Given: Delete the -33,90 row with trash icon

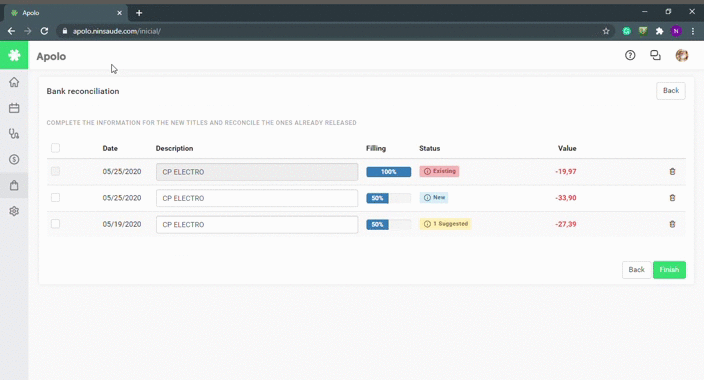Looking at the screenshot, I should click(x=672, y=198).
